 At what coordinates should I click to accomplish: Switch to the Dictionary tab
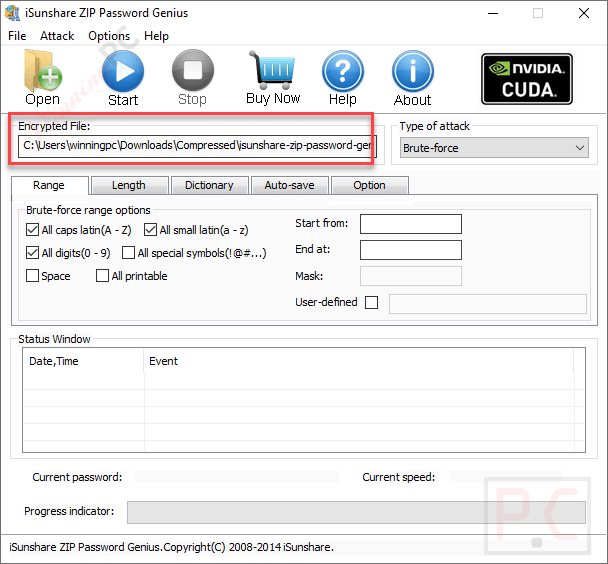pyautogui.click(x=209, y=185)
